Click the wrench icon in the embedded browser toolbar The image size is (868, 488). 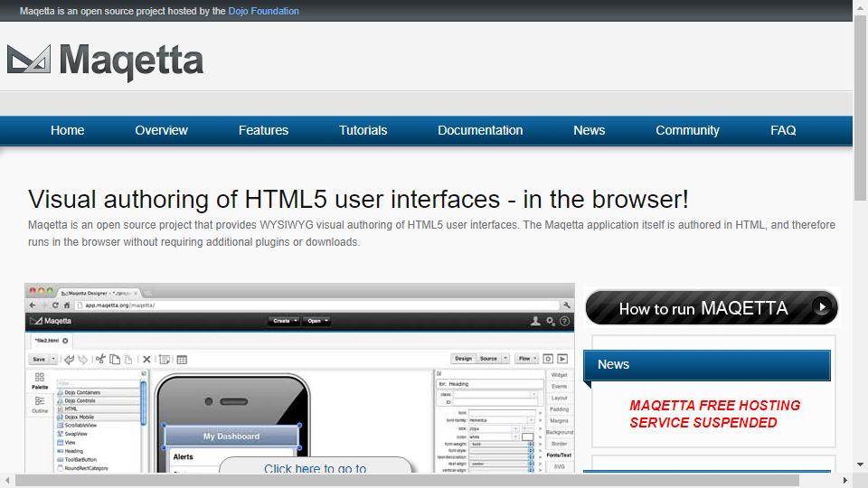tap(566, 305)
